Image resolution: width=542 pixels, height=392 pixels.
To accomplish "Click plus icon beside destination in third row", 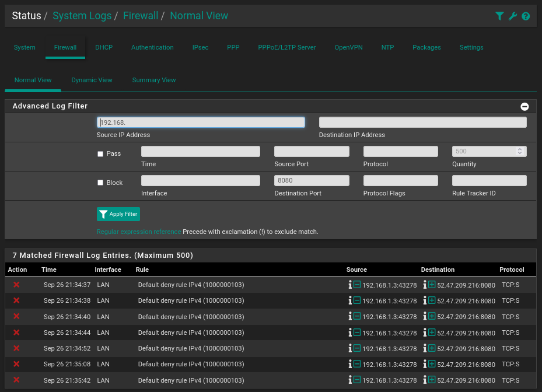I will (432, 317).
